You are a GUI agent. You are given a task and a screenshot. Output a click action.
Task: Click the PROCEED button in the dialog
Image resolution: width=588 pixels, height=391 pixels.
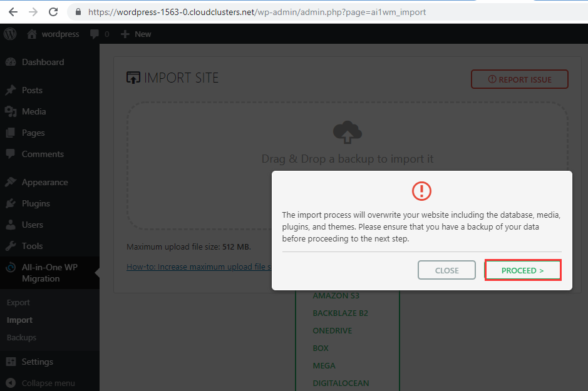click(x=523, y=270)
